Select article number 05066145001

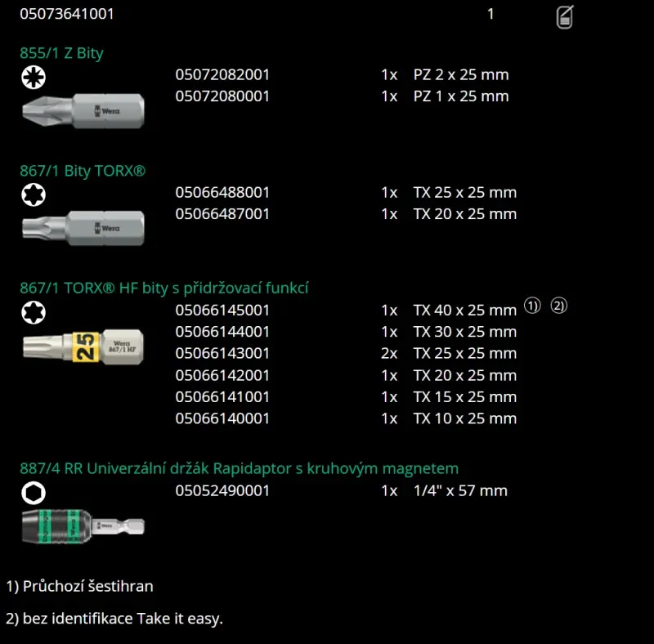pyautogui.click(x=222, y=311)
